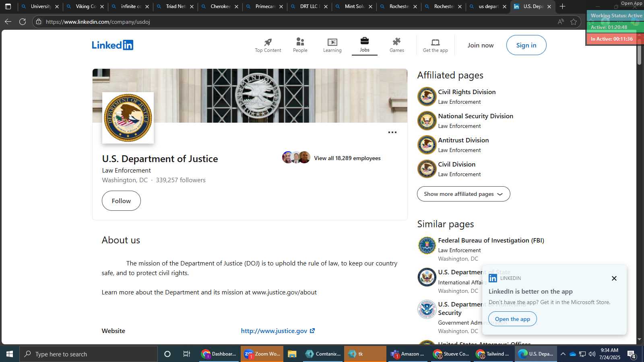Switch to the DRT LLC tab
Image resolution: width=644 pixels, height=362 pixels.
click(309, 6)
